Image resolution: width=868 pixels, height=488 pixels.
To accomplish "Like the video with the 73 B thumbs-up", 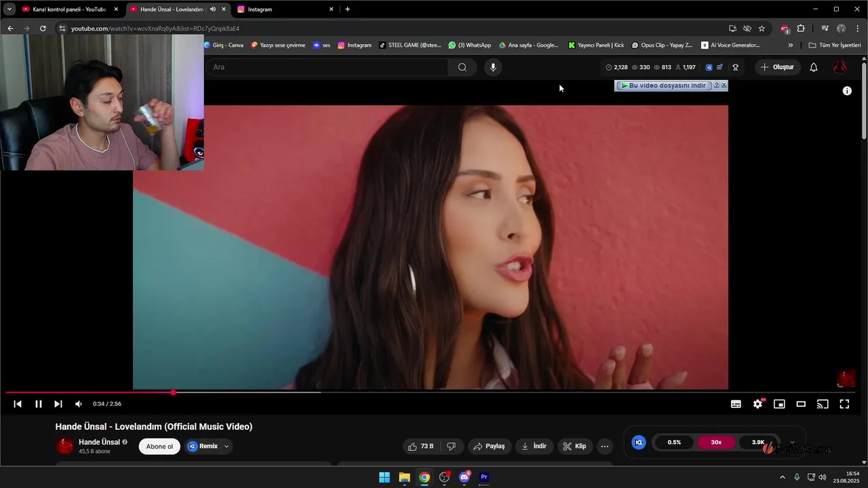I will (x=420, y=446).
